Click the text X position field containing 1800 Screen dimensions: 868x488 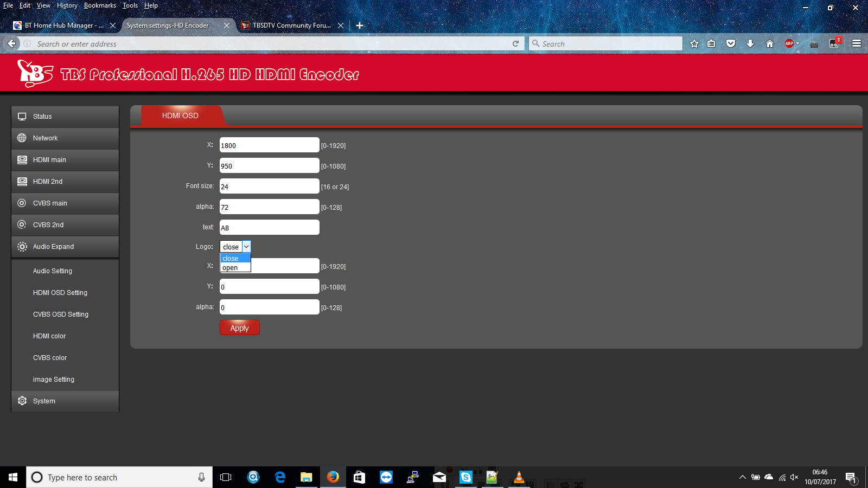(x=269, y=145)
